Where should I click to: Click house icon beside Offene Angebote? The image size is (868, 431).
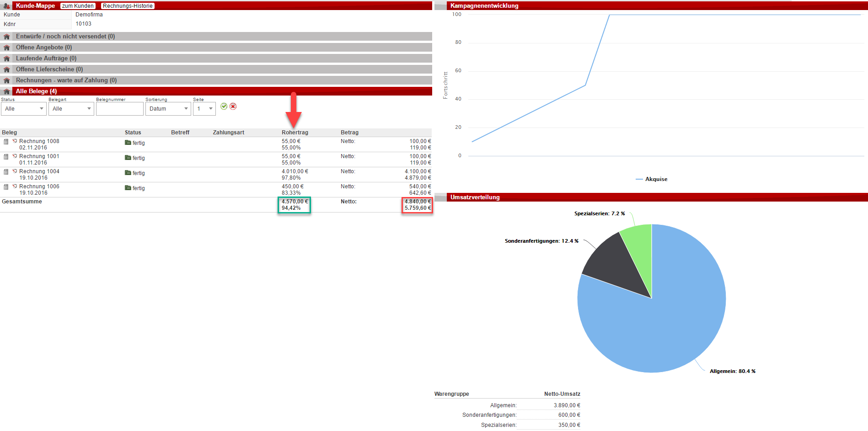pos(6,48)
